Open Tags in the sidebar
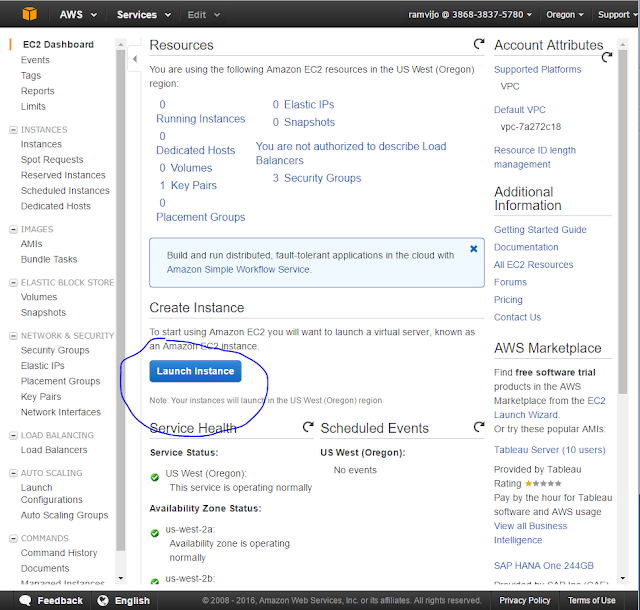640x610 pixels. [31, 76]
